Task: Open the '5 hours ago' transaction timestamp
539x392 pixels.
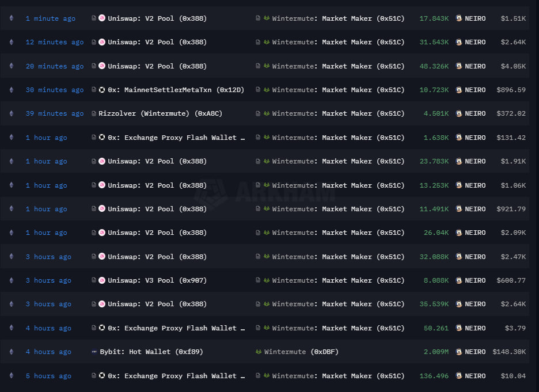Action: tap(48, 376)
